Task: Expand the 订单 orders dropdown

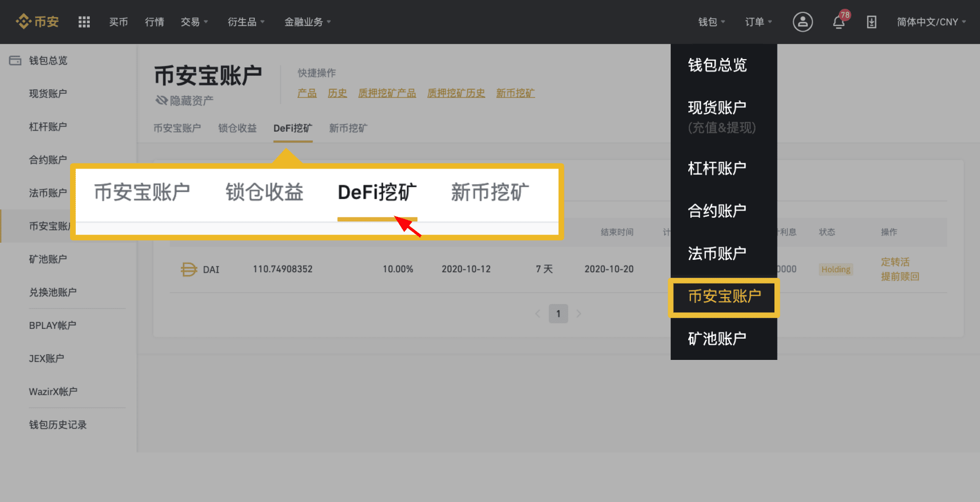Action: 758,22
